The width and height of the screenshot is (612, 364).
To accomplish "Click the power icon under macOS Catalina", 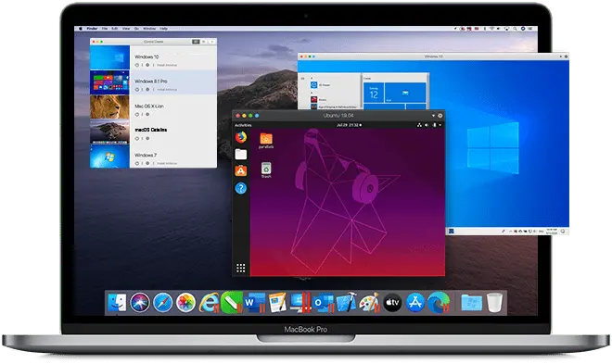I will (136, 139).
